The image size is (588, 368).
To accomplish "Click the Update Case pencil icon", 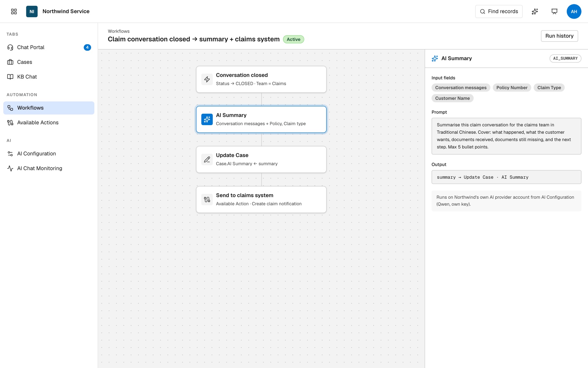I will (x=207, y=159).
